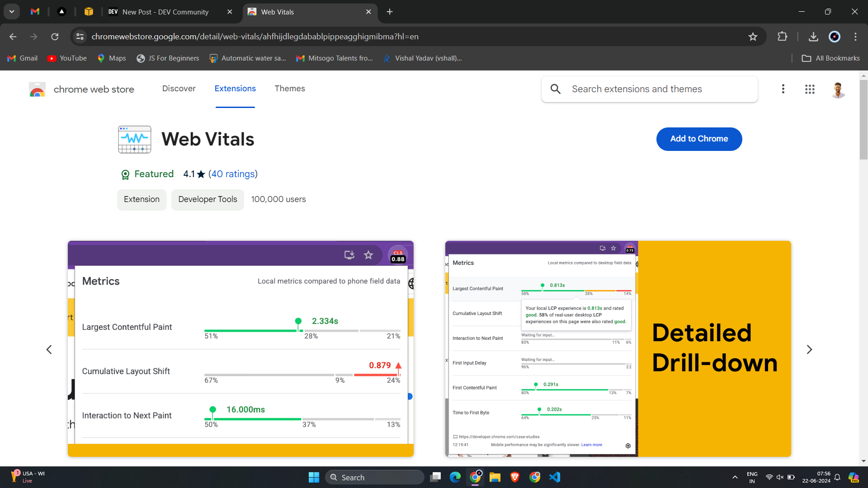Open Visual Studio Code from taskbar
The width and height of the screenshot is (868, 488).
pos(555,477)
